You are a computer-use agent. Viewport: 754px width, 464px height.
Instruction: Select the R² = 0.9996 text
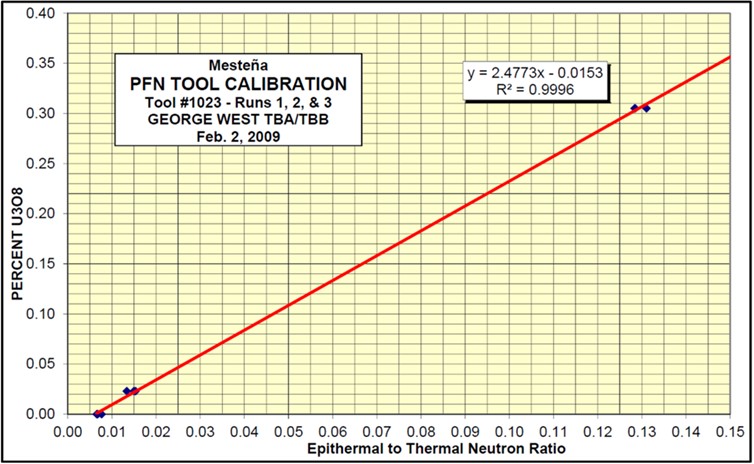click(x=535, y=89)
